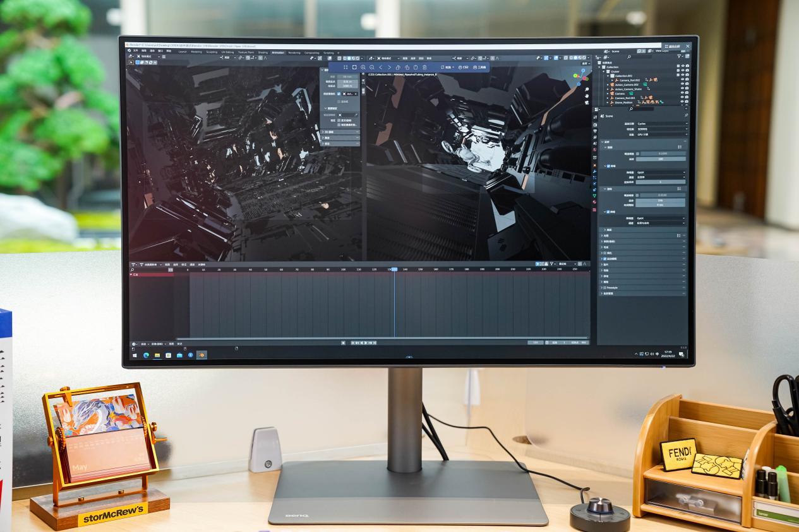The height and width of the screenshot is (532, 799).
Task: Click the trash icon in blue toolbar
Action: [x=424, y=67]
